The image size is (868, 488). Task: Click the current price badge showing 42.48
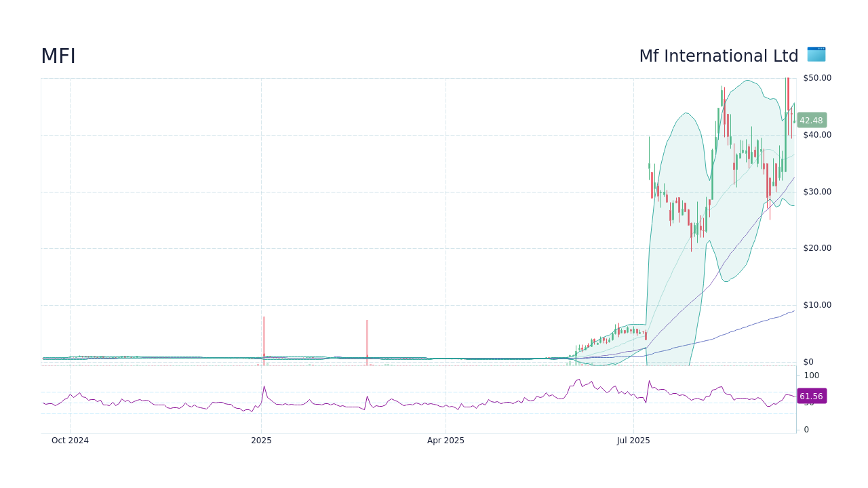point(810,120)
